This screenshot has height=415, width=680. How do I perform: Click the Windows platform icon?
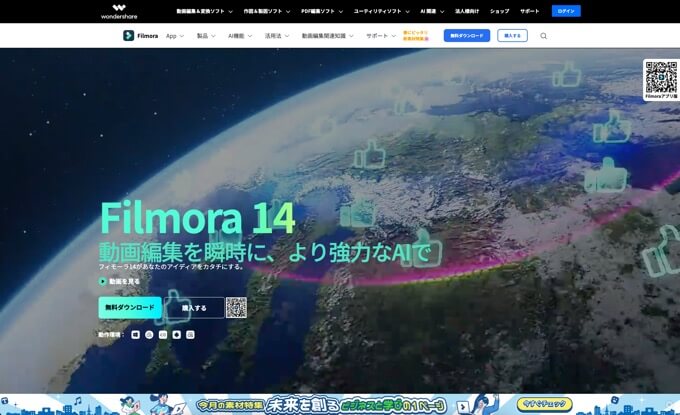pos(136,334)
